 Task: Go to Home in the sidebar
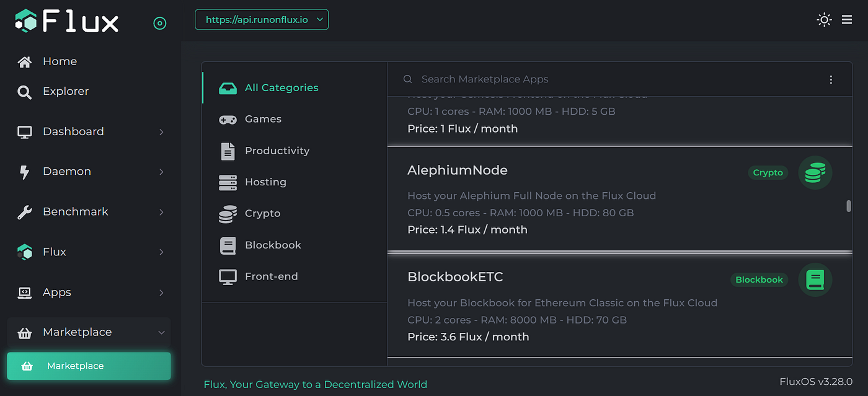tap(60, 61)
